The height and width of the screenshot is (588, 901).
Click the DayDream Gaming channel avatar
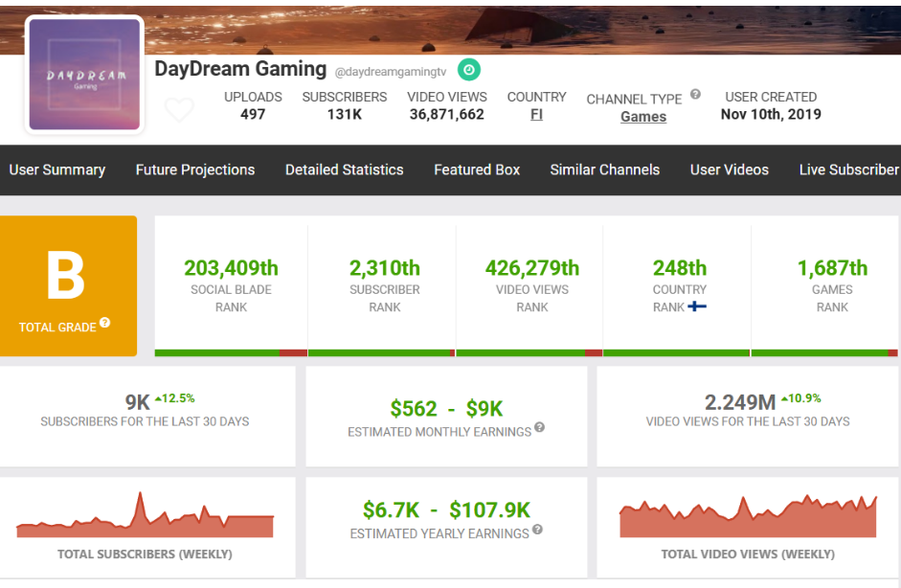click(84, 74)
